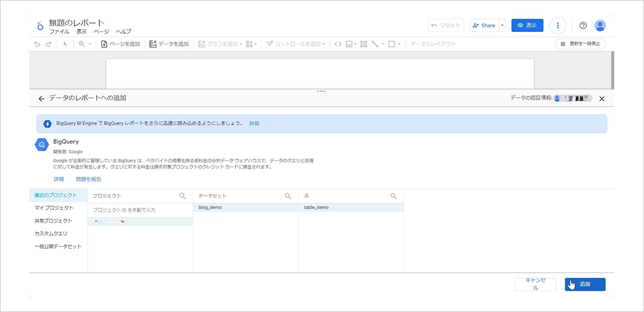Image resolution: width=644 pixels, height=312 pixels.
Task: Open Share options dropdown arrow
Action: point(502,25)
